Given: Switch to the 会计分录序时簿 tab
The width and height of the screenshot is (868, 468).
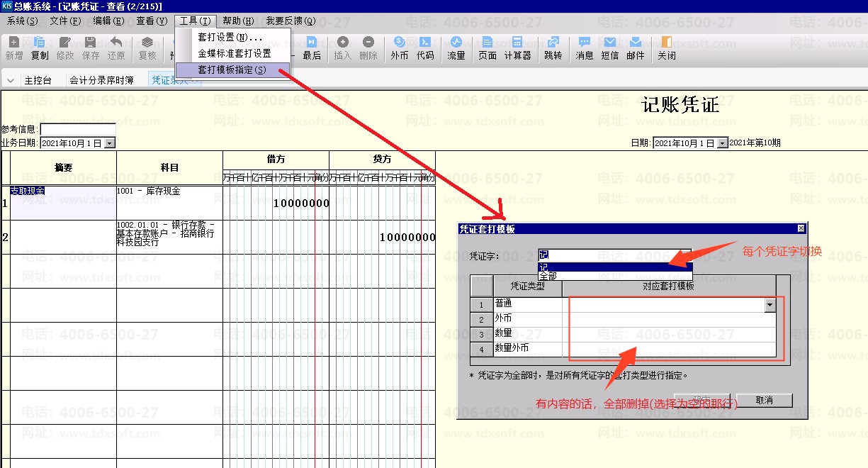Looking at the screenshot, I should click(101, 80).
